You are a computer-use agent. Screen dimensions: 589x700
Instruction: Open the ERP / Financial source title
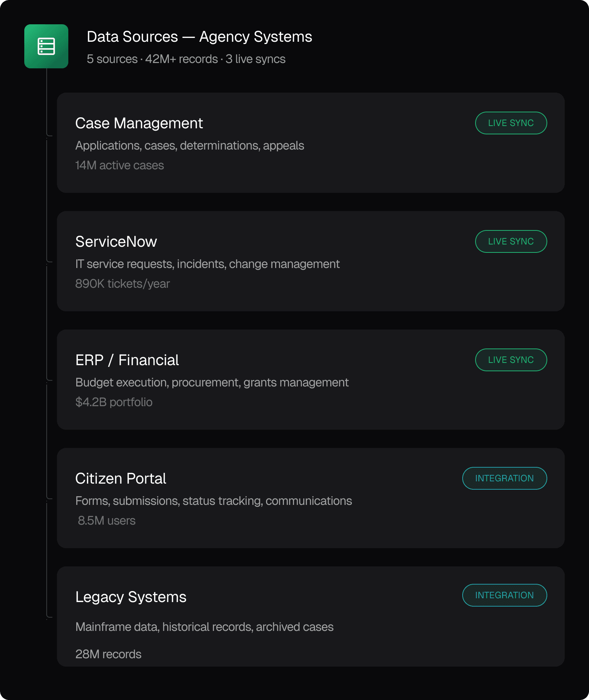pyautogui.click(x=127, y=360)
